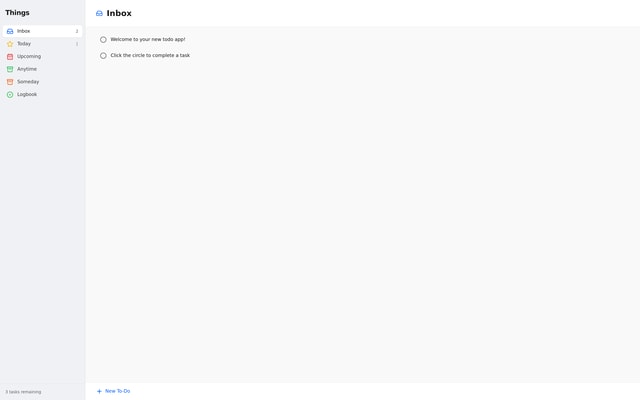Click the Inbox count badge showing 2
This screenshot has height=400, width=640.
click(77, 31)
